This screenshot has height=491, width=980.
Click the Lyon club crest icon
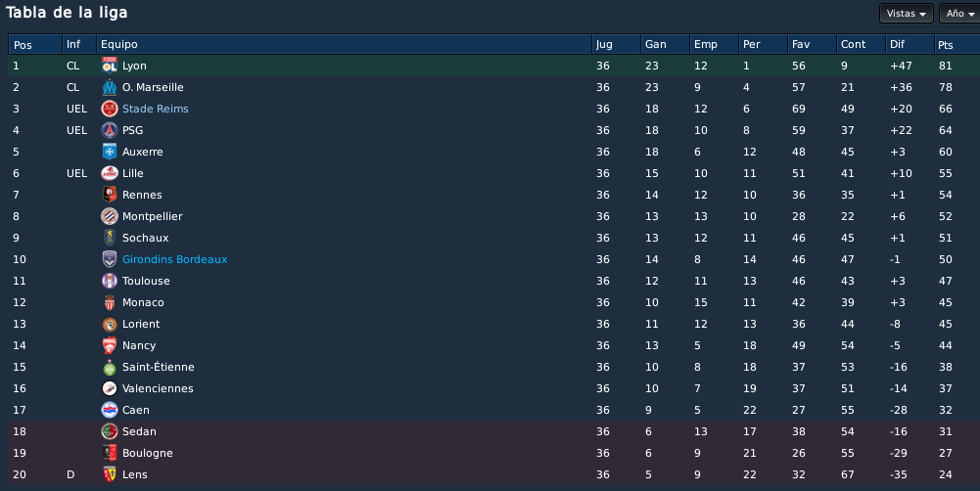[110, 66]
